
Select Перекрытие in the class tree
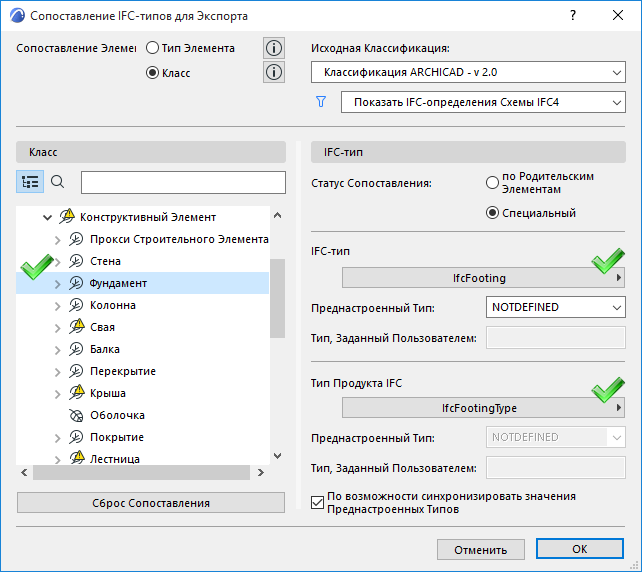pyautogui.click(x=122, y=371)
